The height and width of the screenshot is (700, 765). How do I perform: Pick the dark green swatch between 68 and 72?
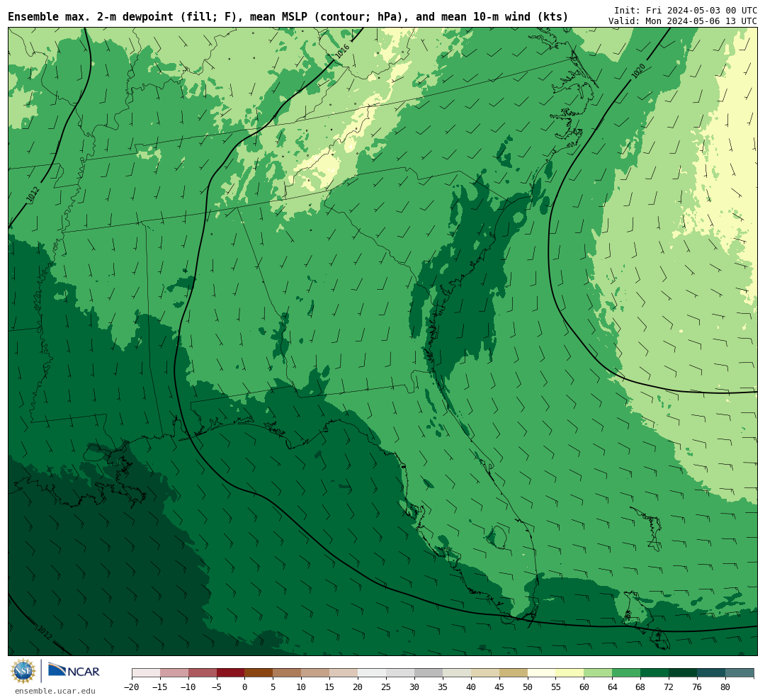pyautogui.click(x=654, y=673)
